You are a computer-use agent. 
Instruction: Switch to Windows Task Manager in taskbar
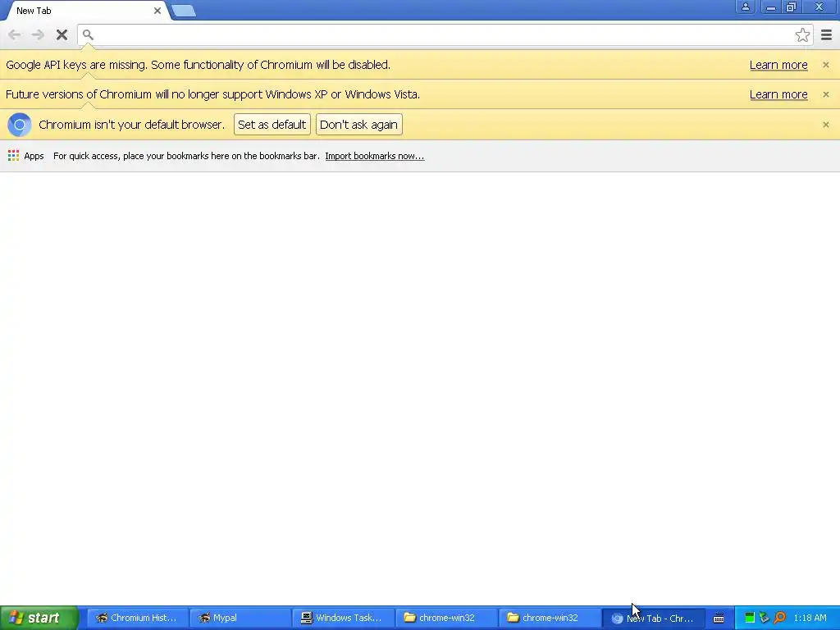click(344, 618)
